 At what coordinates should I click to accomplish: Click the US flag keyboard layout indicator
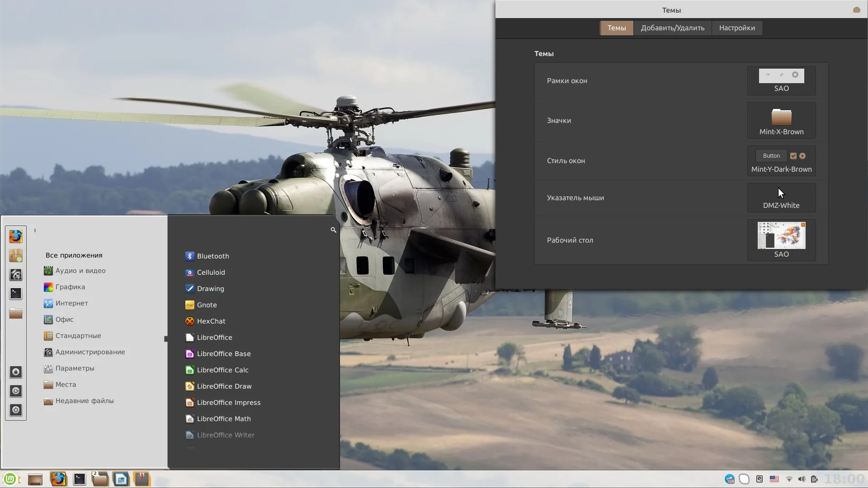(774, 479)
